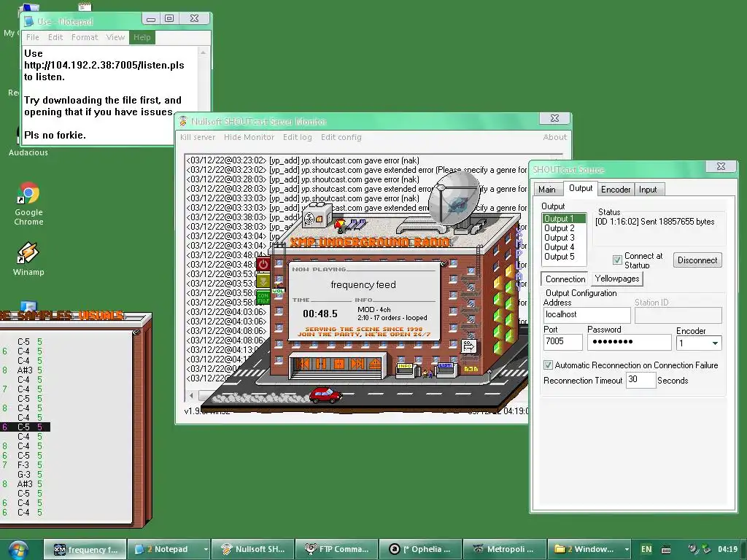Open the View menu in Notepad
Viewport: 747px width, 560px height.
[x=115, y=37]
